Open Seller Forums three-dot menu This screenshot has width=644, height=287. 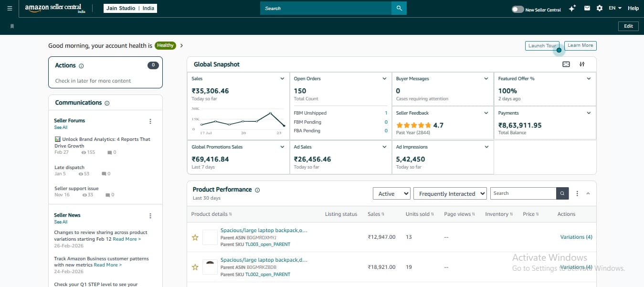(x=150, y=121)
